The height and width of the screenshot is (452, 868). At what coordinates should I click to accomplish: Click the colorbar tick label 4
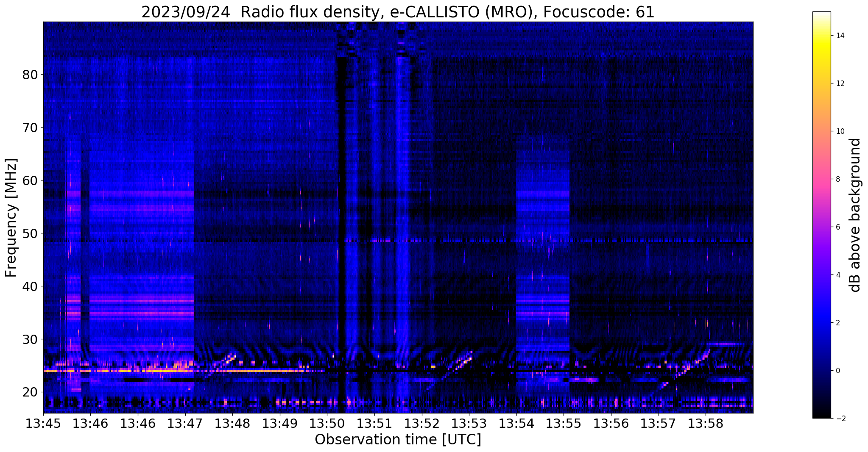[x=838, y=275]
